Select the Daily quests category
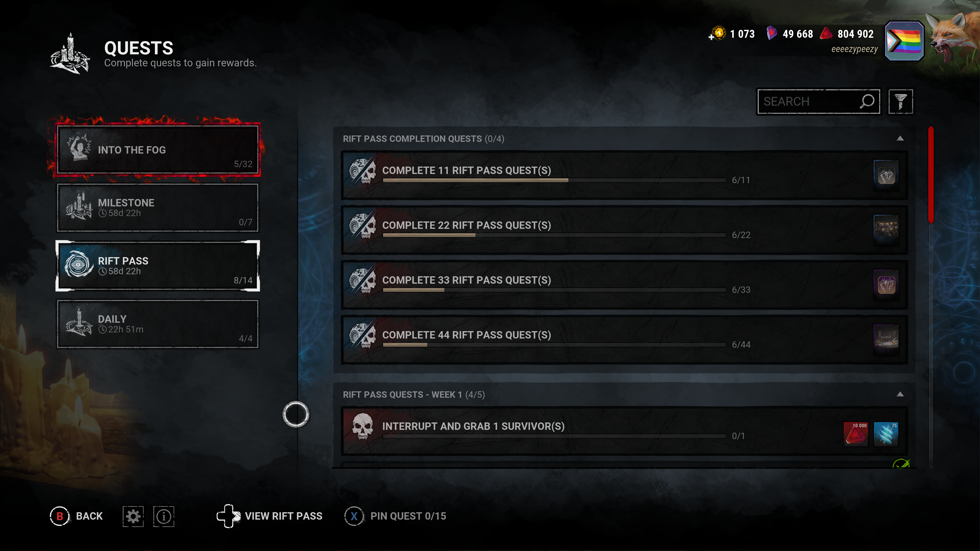The width and height of the screenshot is (980, 551). (x=157, y=324)
